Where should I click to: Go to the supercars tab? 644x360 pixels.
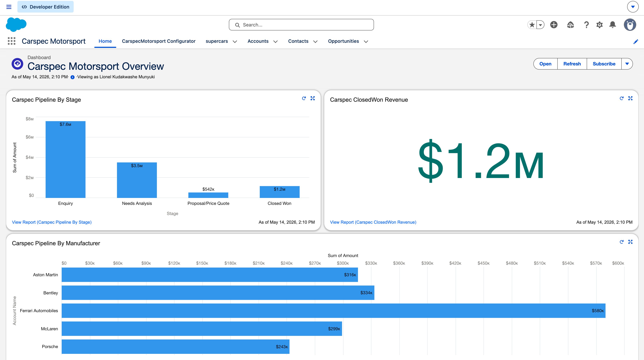(x=217, y=41)
